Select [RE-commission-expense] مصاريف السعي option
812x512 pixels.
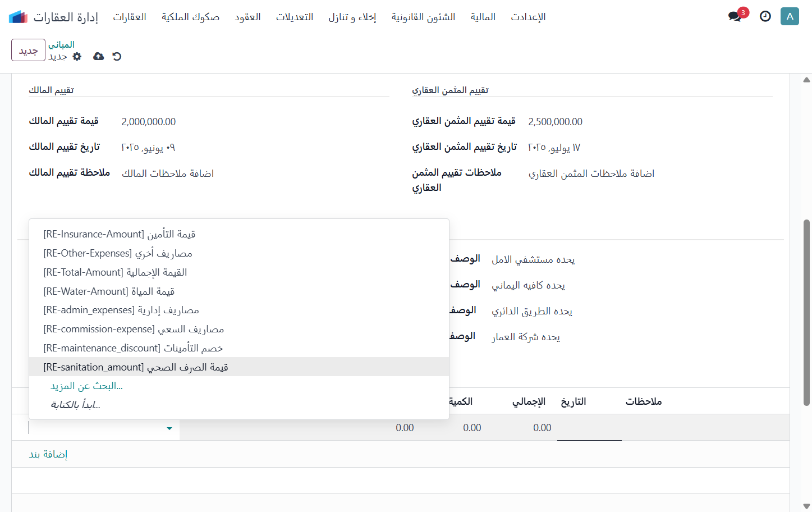click(239, 329)
